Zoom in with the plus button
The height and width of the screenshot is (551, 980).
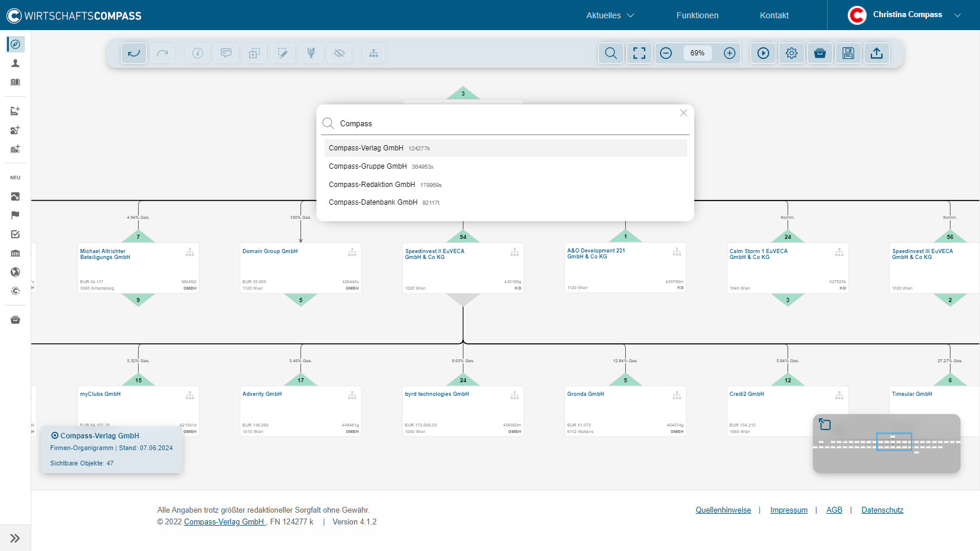[730, 53]
